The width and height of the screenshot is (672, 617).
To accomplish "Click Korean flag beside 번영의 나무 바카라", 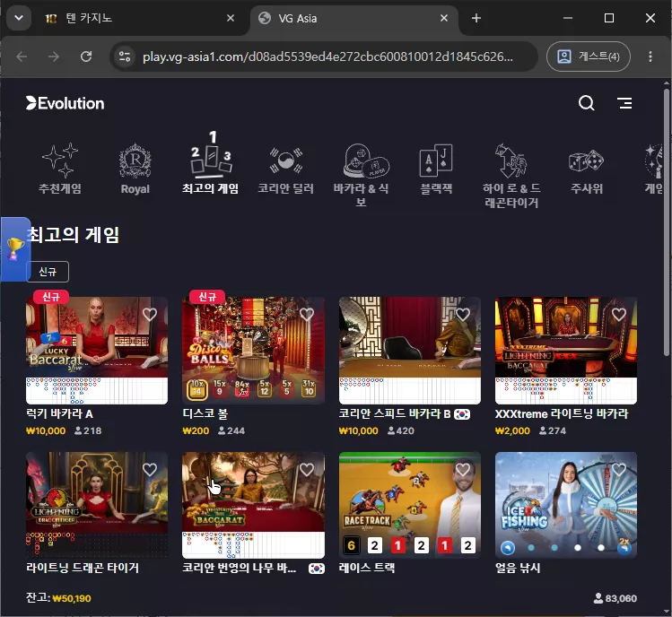I will (317, 569).
